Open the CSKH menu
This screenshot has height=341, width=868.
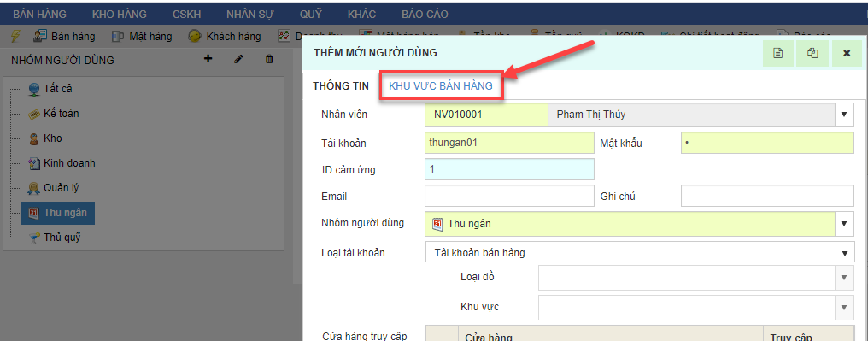coord(186,14)
